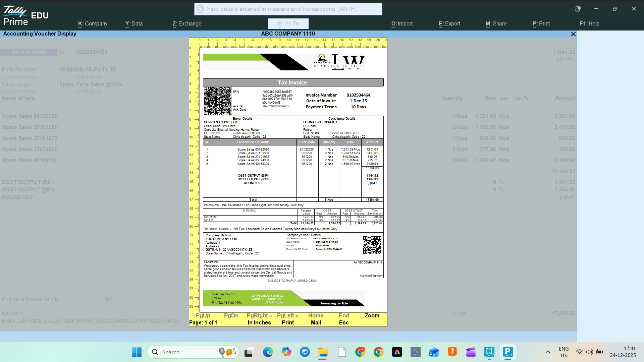The width and height of the screenshot is (644, 362).
Task: Open Microsoft Edge from the taskbar
Action: pyautogui.click(x=268, y=352)
